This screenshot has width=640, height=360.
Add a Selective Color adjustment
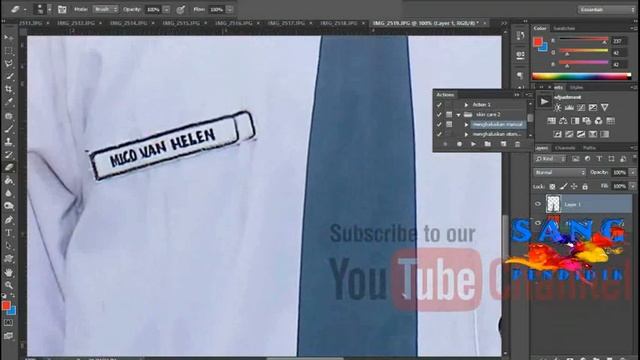[x=593, y=134]
